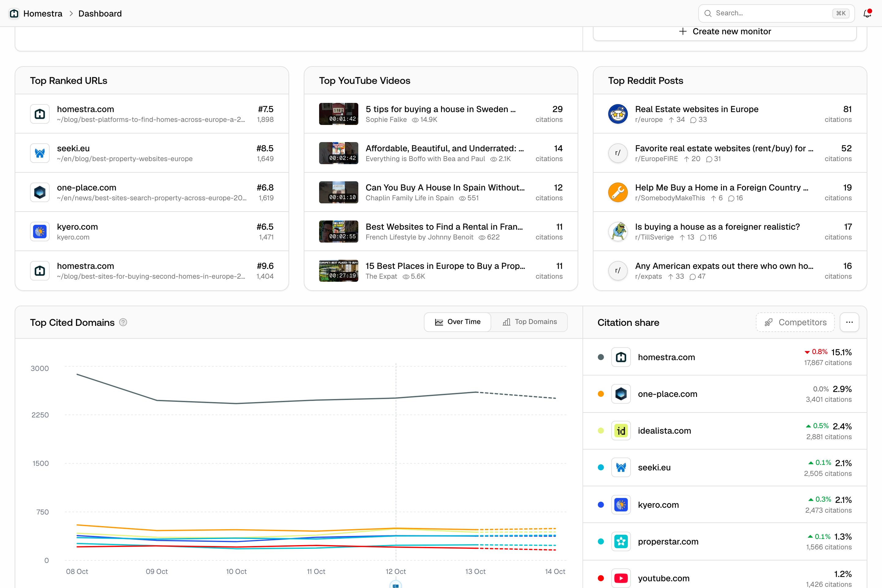The height and width of the screenshot is (588, 882).
Task: Open the Competitors button
Action: click(x=795, y=322)
